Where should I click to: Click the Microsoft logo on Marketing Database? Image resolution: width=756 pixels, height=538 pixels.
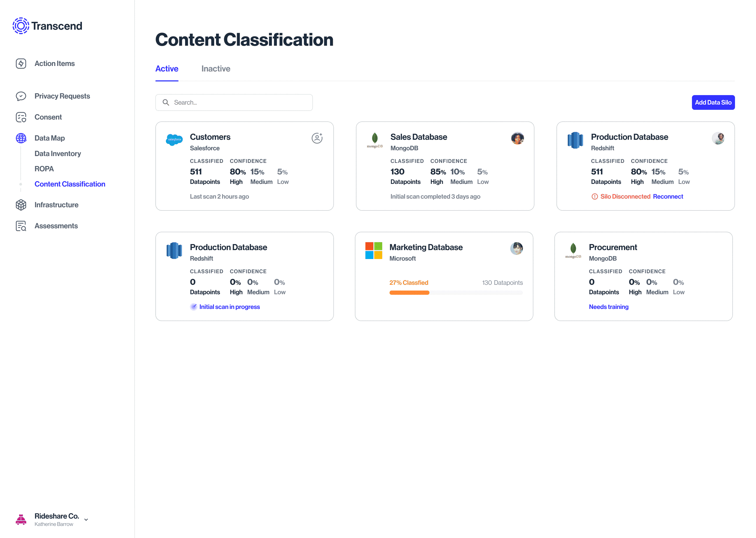pos(373,250)
